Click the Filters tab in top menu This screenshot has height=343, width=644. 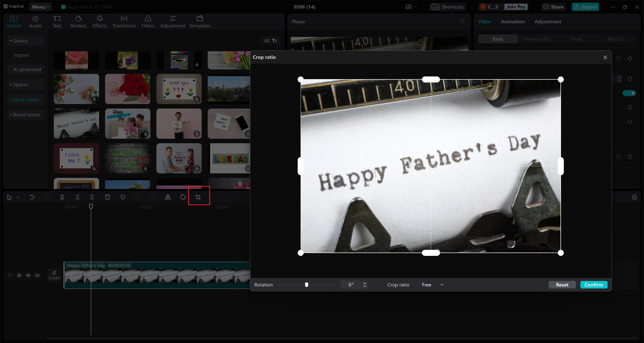pos(148,21)
